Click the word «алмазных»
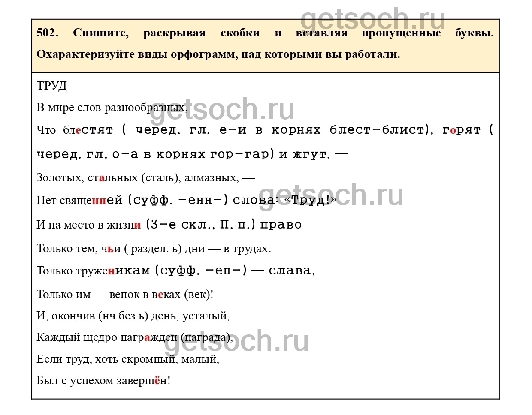532x415 pixels. [211, 177]
